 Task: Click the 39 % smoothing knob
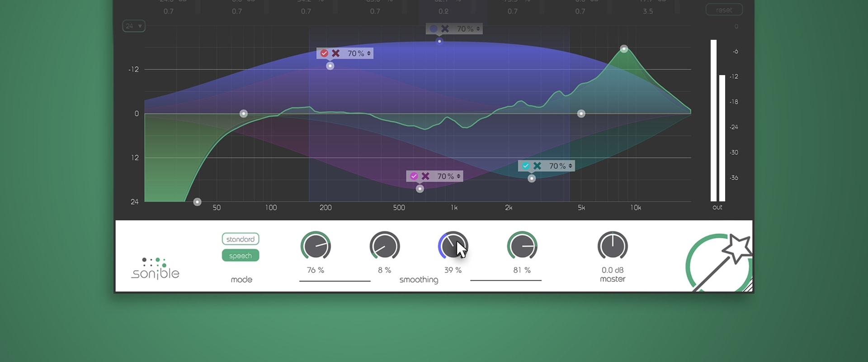pos(453,246)
